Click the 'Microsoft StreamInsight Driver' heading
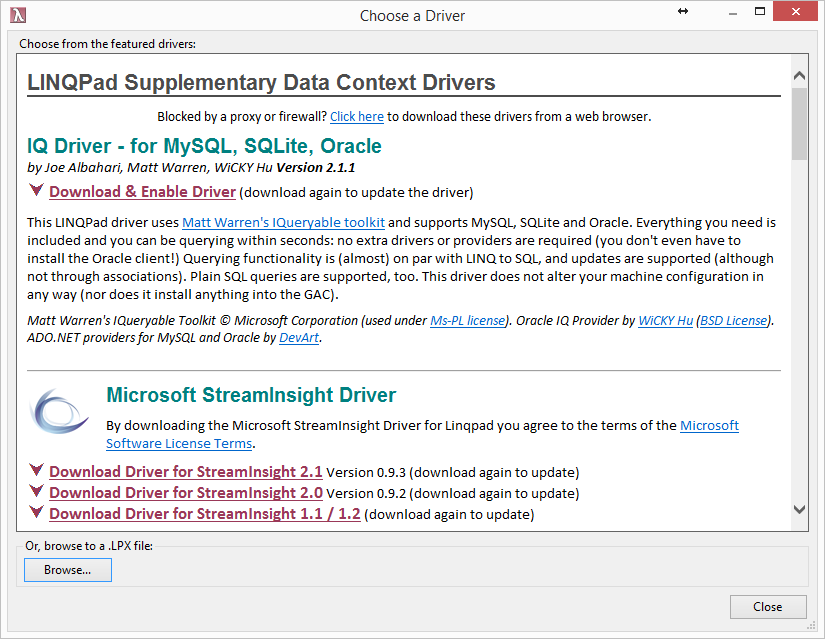 coord(251,395)
